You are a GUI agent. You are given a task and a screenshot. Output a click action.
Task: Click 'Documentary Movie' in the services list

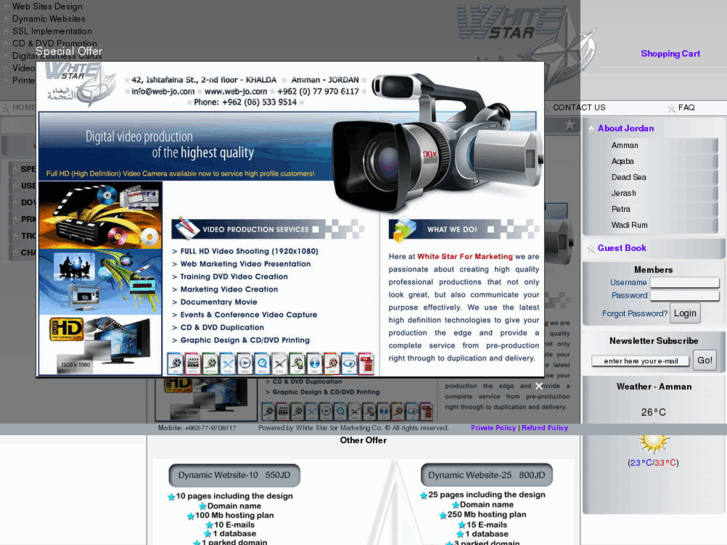(218, 302)
